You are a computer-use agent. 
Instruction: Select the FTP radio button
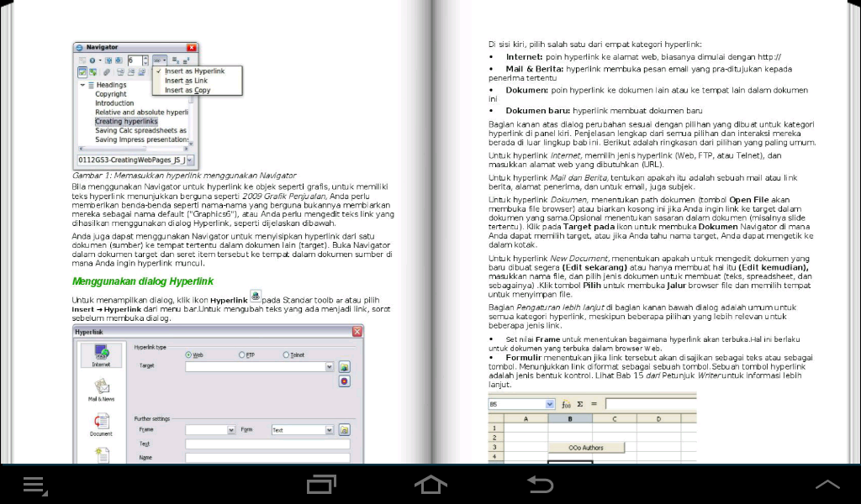coord(241,354)
